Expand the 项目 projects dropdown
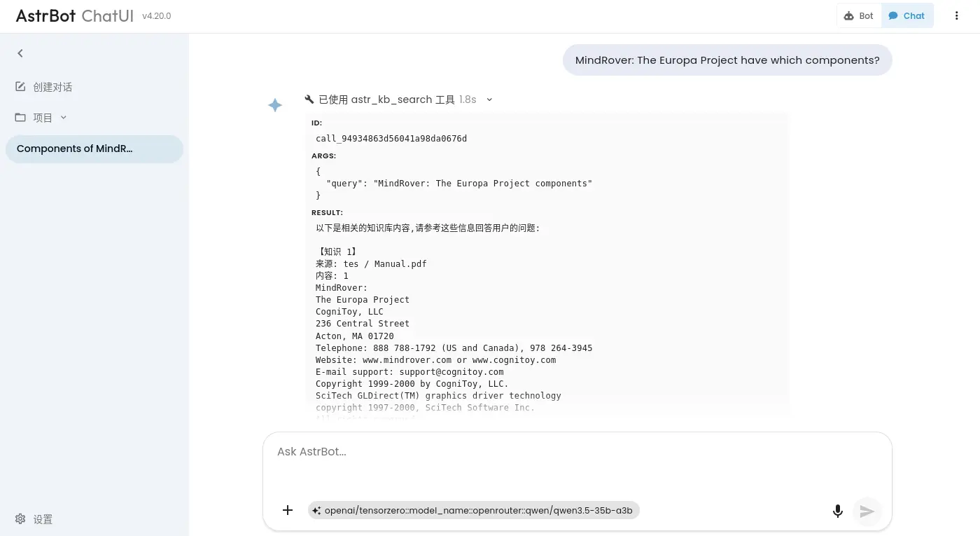This screenshot has height=536, width=980. point(63,118)
